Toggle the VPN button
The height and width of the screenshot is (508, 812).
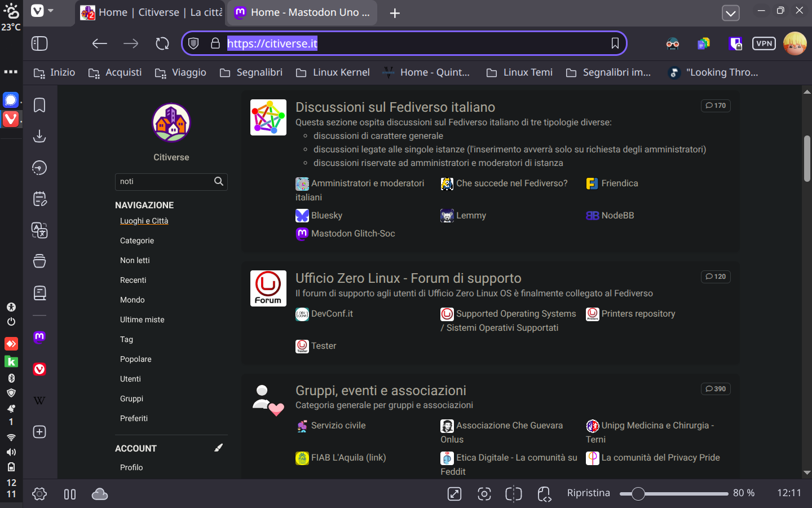click(764, 43)
